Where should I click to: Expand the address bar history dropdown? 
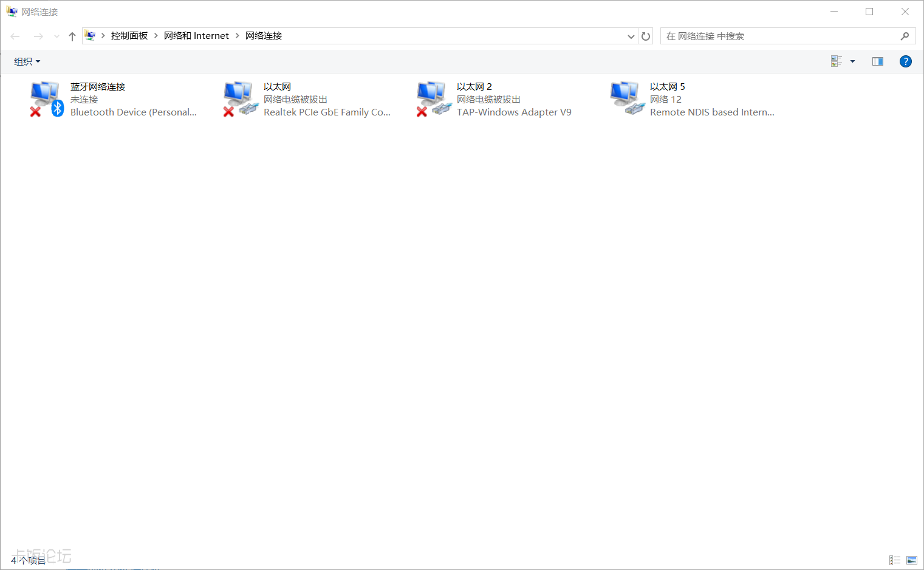[x=631, y=36]
